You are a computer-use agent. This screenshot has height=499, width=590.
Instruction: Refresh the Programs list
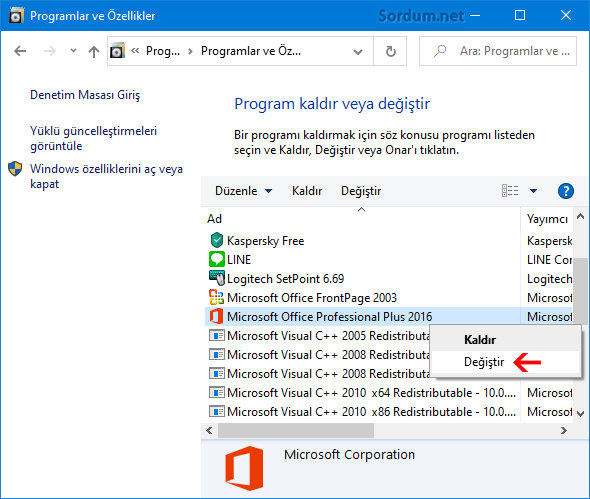click(x=391, y=51)
